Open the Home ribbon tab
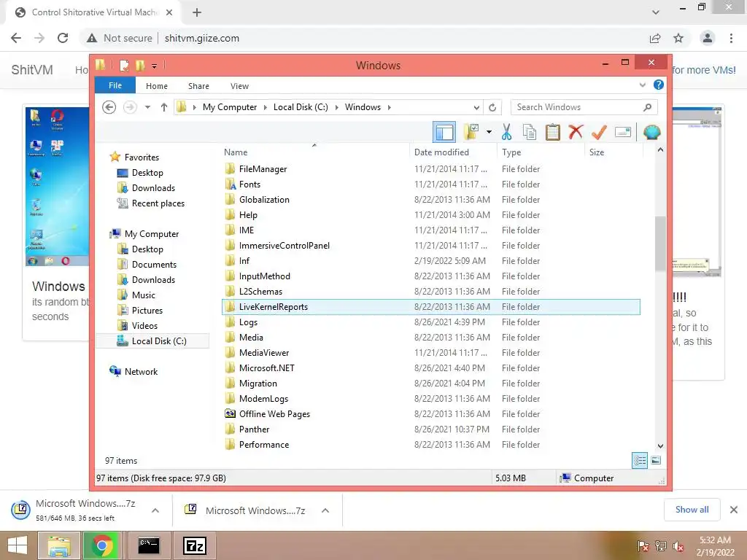 pos(157,86)
